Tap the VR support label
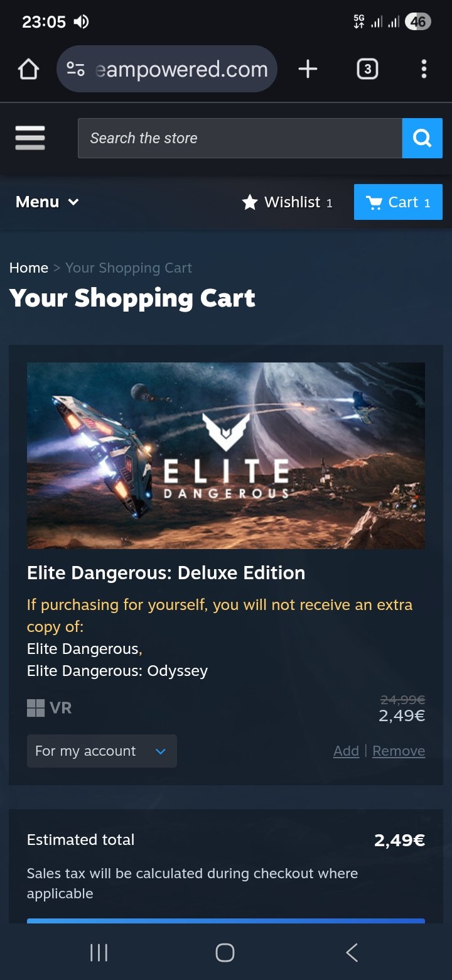The image size is (452, 980). click(61, 708)
